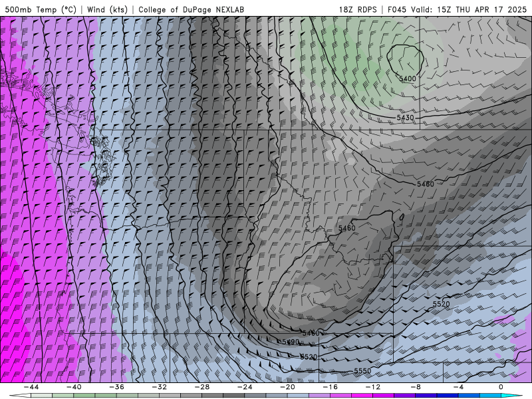Click the 'F045 Valid: 15Z THU APR 17 2025' text
This screenshot has width=532, height=399.
pyautogui.click(x=457, y=10)
